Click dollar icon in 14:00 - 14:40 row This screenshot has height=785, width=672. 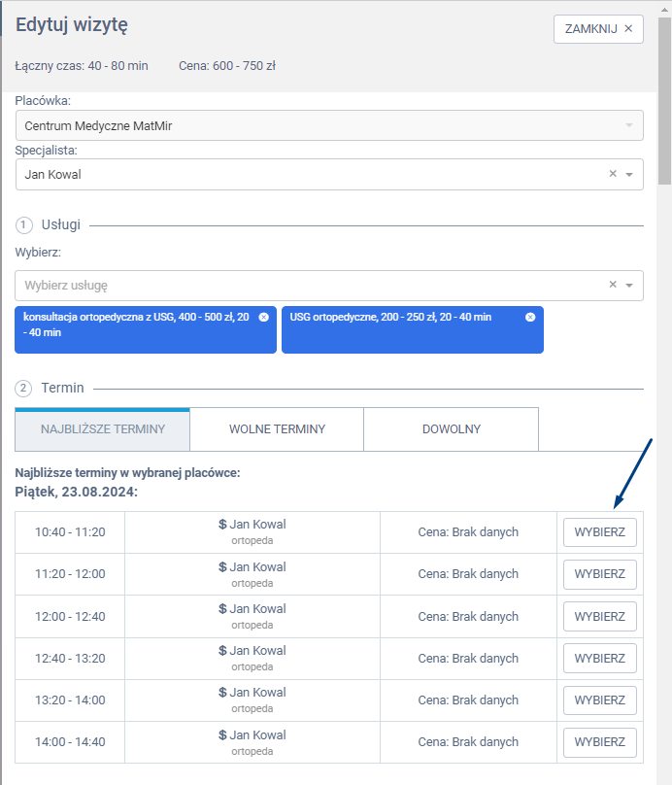[222, 734]
